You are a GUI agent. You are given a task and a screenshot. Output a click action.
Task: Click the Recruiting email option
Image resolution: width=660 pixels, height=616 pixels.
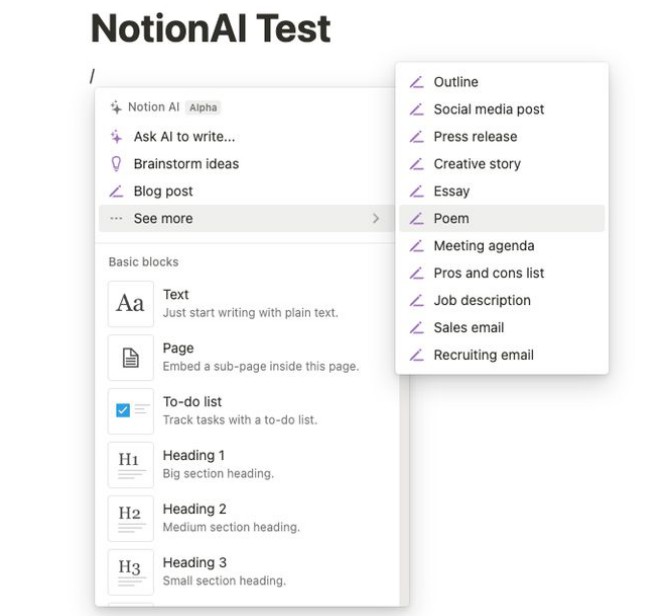tap(483, 354)
